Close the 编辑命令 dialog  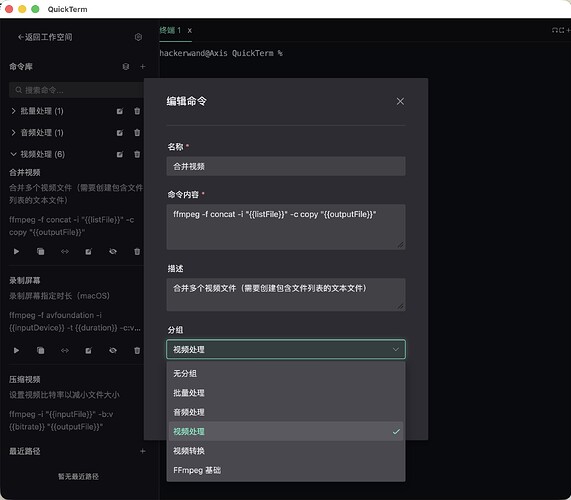[400, 101]
